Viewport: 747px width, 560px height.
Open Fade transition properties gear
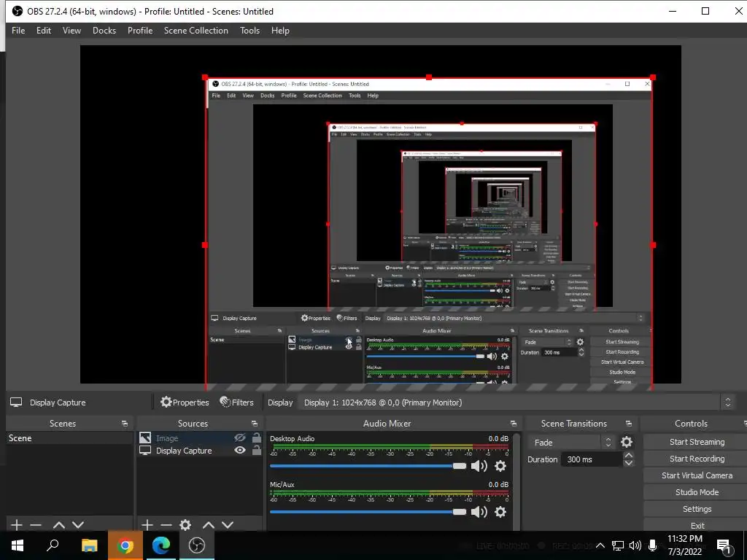pyautogui.click(x=627, y=442)
